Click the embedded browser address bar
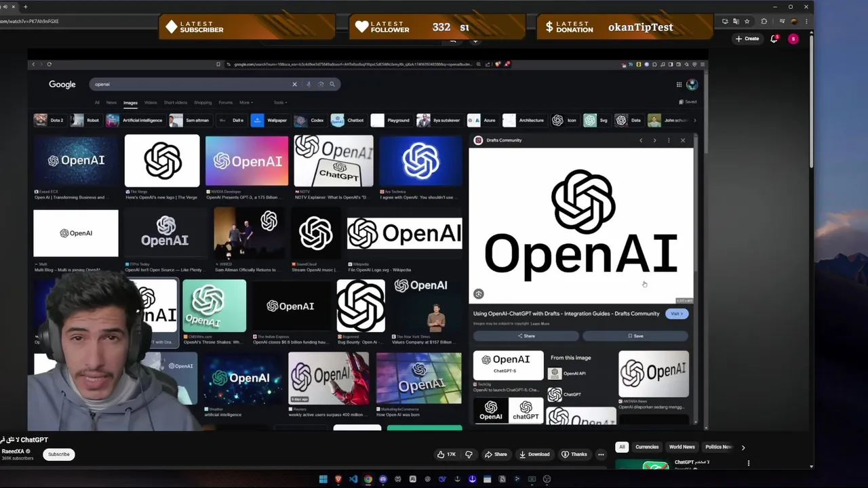 click(x=353, y=64)
